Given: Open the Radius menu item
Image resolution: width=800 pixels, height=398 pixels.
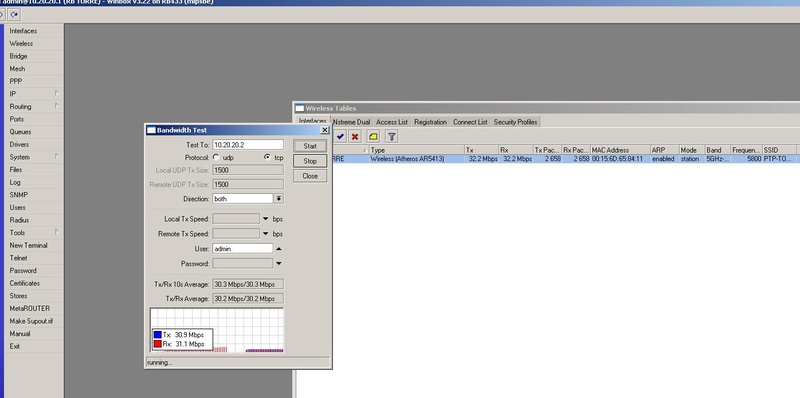Looking at the screenshot, I should 19,220.
